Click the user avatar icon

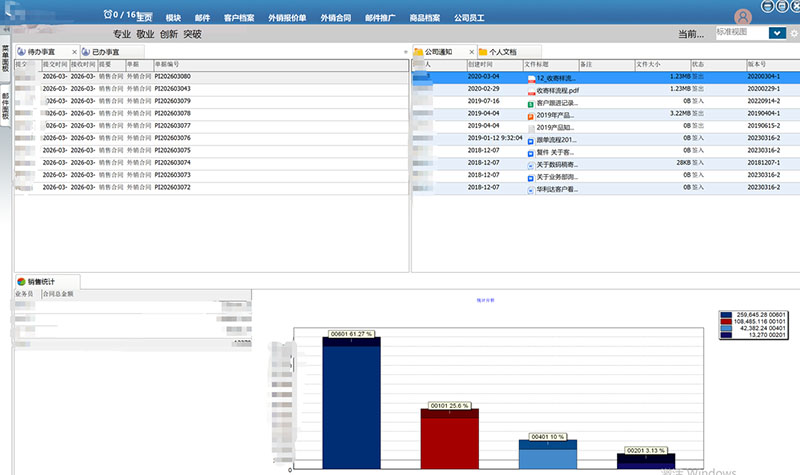(x=742, y=17)
